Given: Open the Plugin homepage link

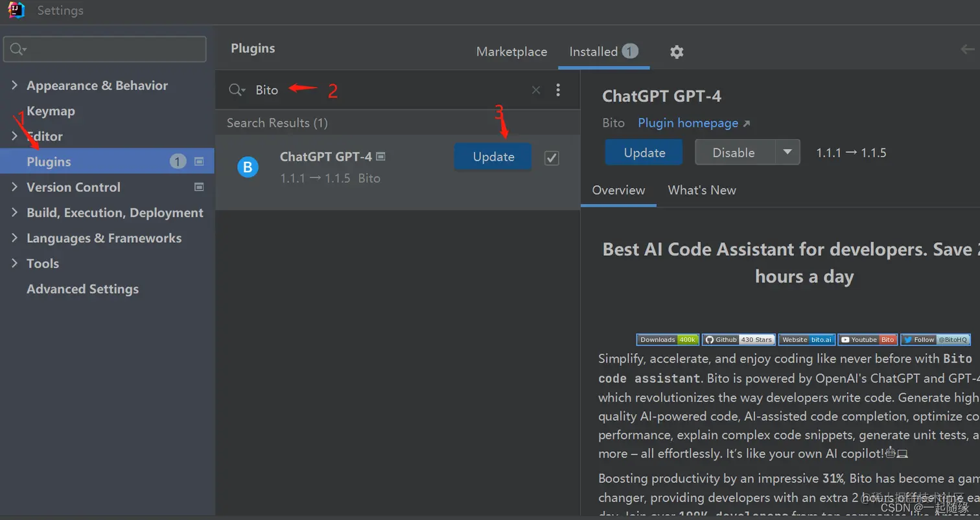Looking at the screenshot, I should [x=694, y=123].
